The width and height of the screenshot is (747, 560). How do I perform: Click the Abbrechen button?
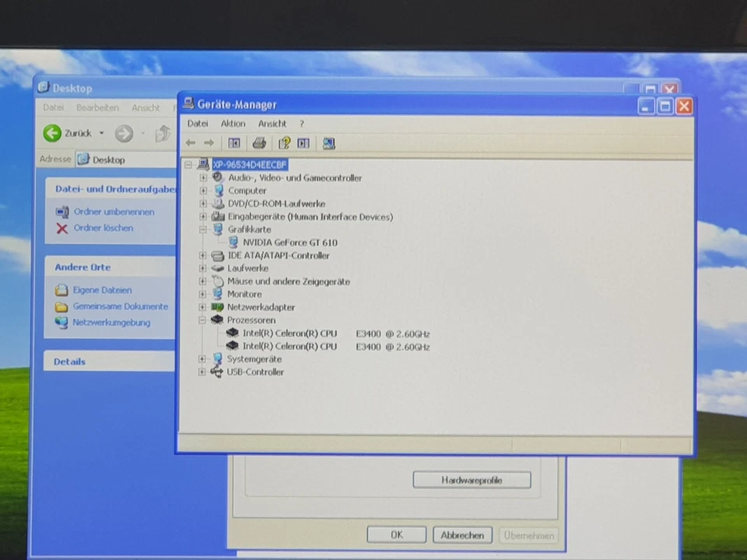(x=462, y=535)
